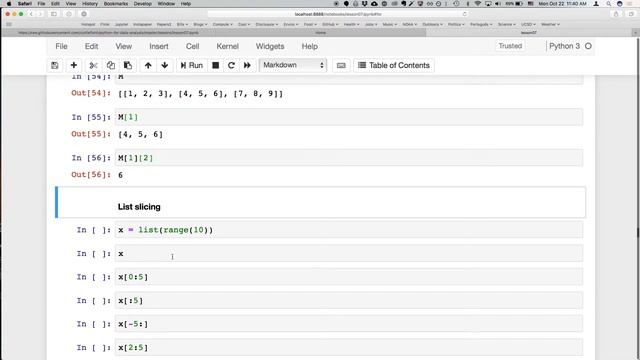Save notebook with the floppy disk icon
The width and height of the screenshot is (640, 360).
click(x=55, y=65)
